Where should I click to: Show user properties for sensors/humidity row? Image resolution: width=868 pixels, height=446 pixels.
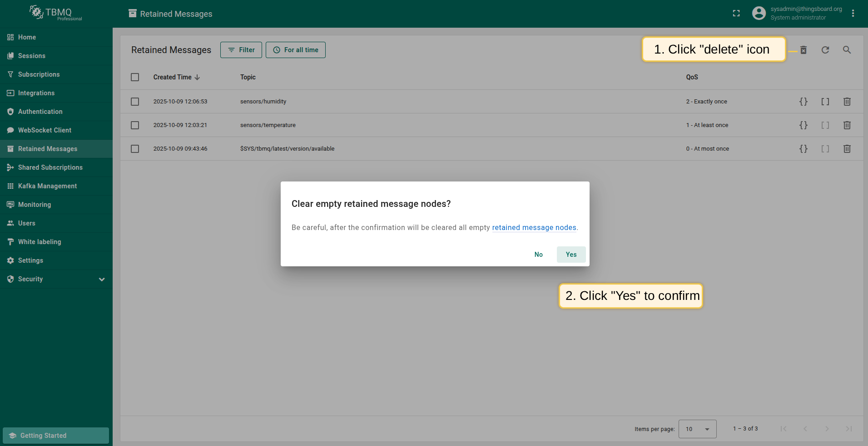(x=825, y=102)
